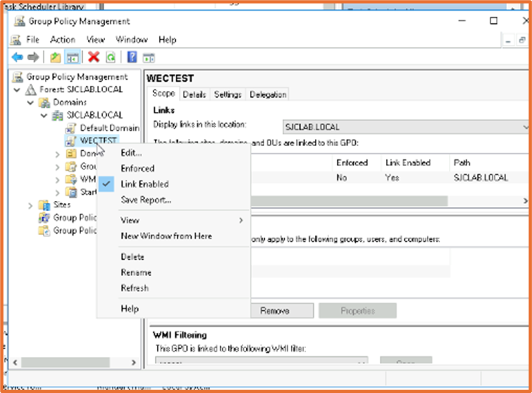Click the tree pane scroll left arrow
Viewport: 532px width, 393px height.
click(15, 362)
